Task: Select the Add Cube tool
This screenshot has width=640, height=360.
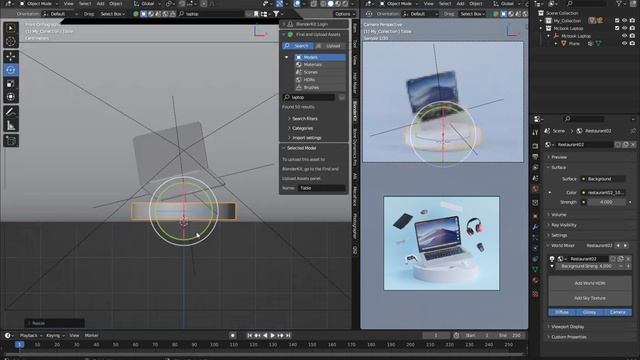Action: point(11,140)
